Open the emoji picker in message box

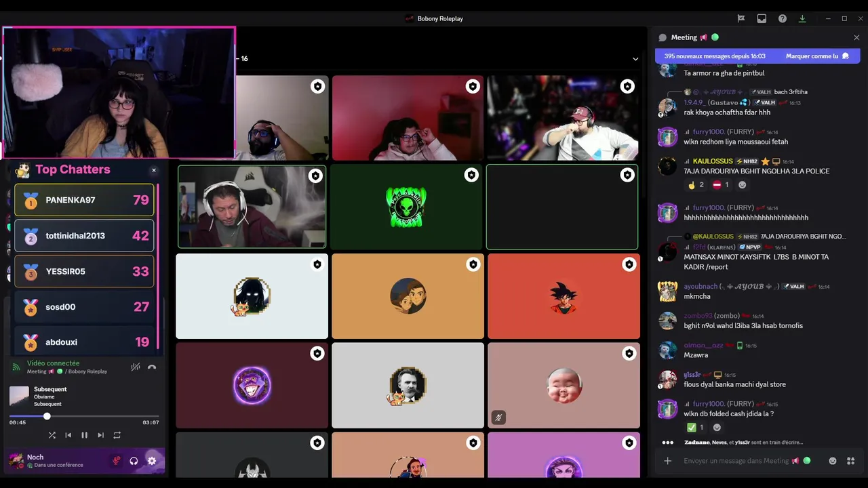[833, 461]
